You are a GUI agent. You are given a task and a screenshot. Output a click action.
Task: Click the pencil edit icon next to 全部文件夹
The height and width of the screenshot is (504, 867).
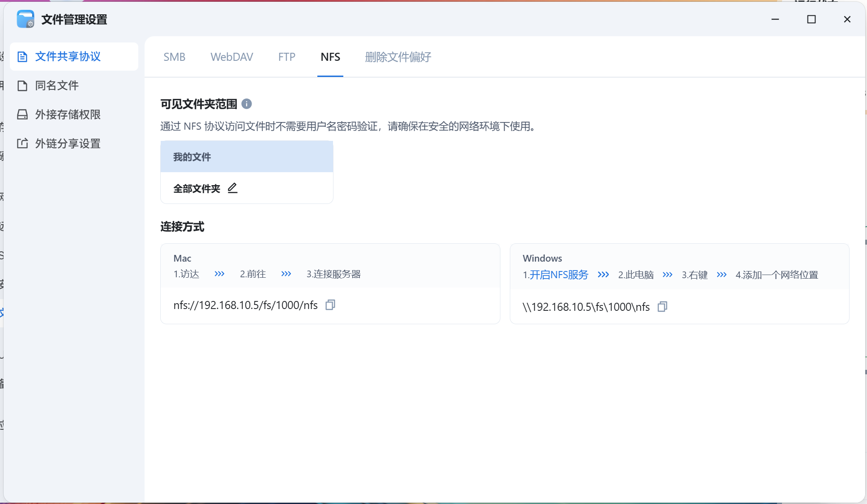point(232,188)
